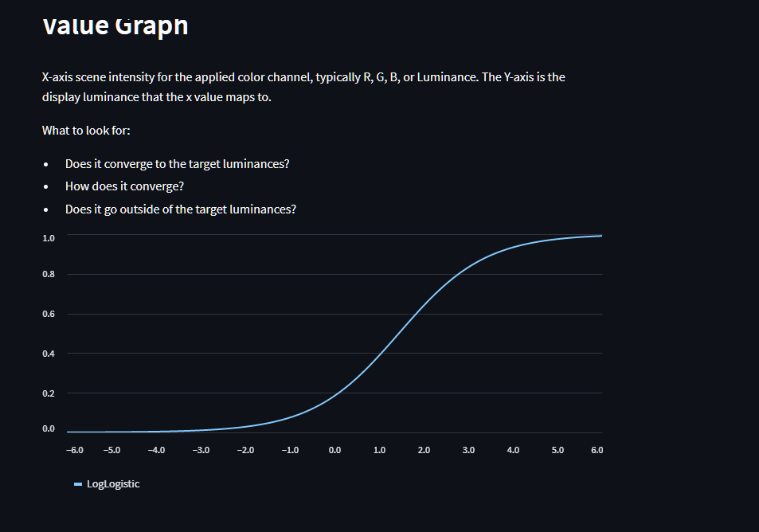Click the x-axis label −3.0
Viewport: 759px width, 532px height.
[x=201, y=450]
